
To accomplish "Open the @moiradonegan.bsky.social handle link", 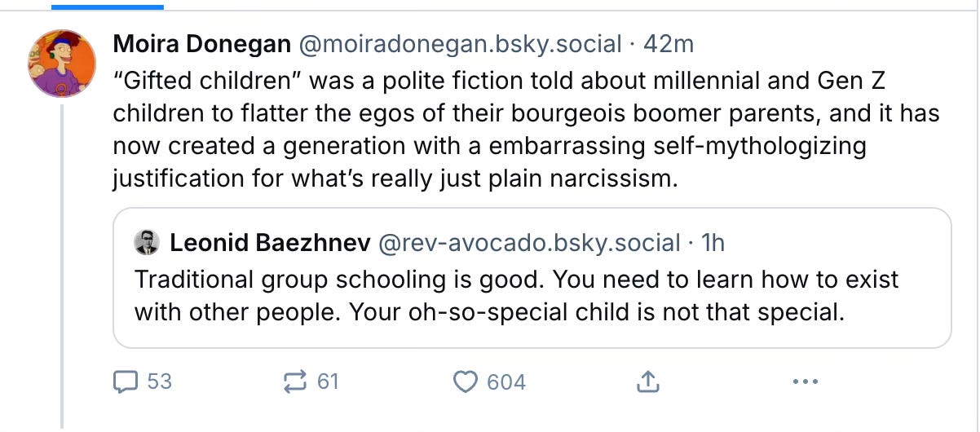I will pyautogui.click(x=462, y=44).
